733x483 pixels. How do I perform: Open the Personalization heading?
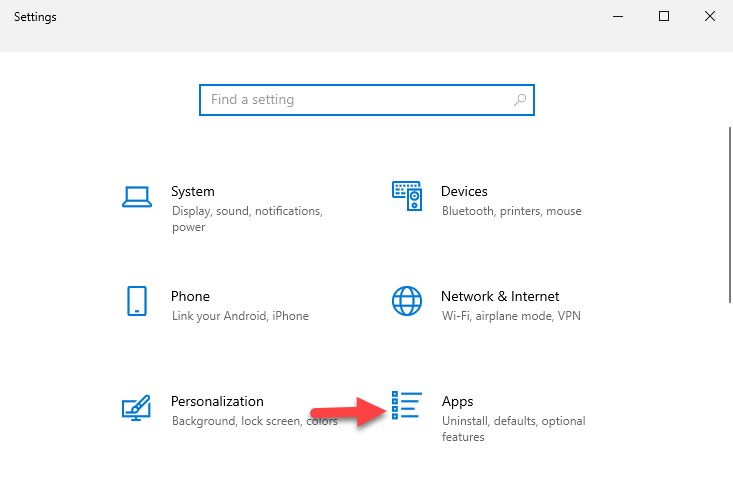(217, 401)
